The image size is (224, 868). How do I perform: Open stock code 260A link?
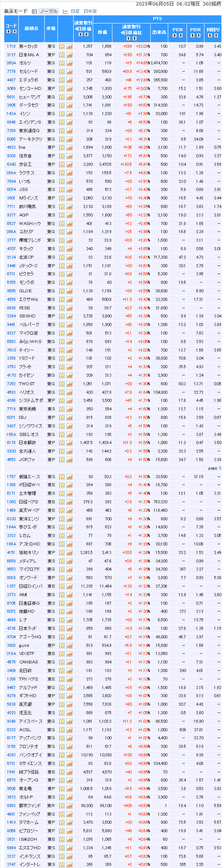[x=11, y=63]
